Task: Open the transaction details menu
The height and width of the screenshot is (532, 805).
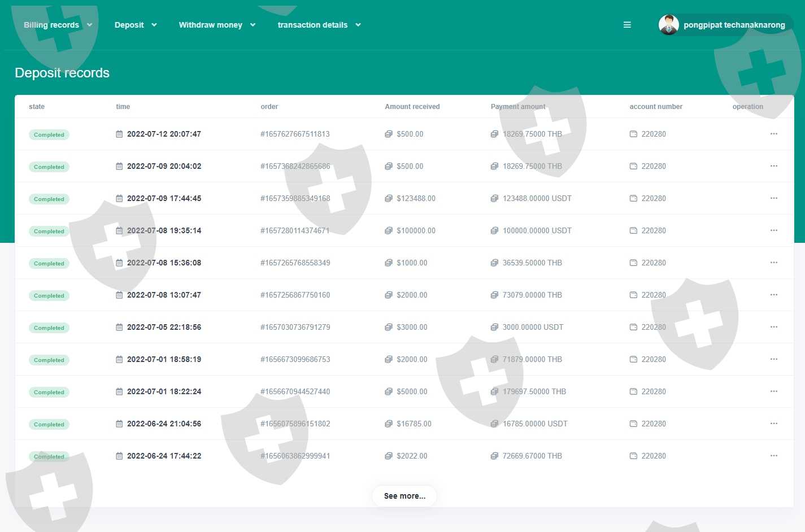Action: tap(312, 25)
